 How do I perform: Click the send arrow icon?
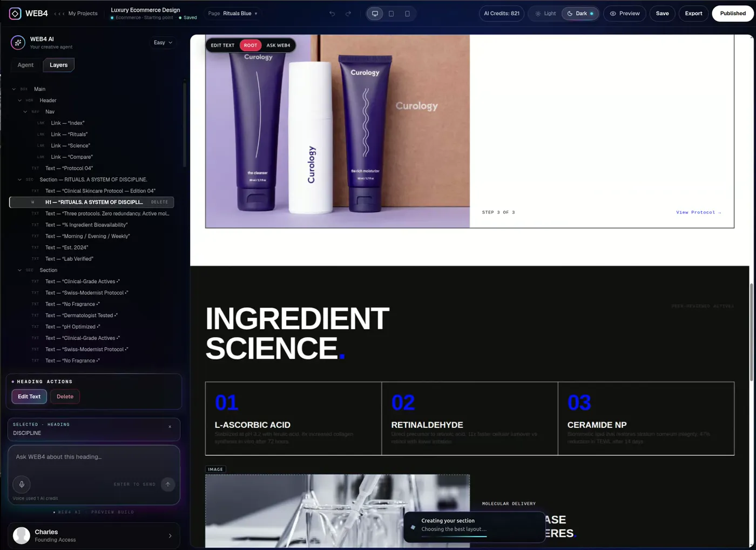(x=168, y=484)
